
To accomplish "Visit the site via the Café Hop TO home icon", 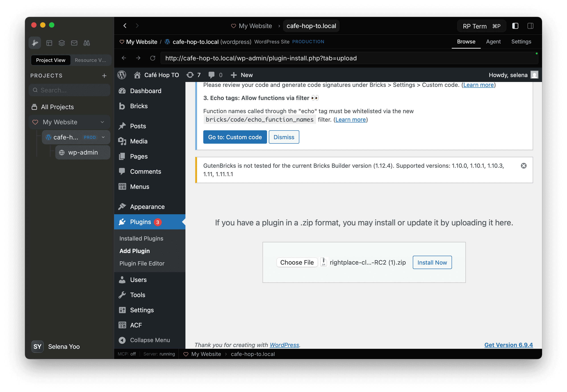I will 137,75.
